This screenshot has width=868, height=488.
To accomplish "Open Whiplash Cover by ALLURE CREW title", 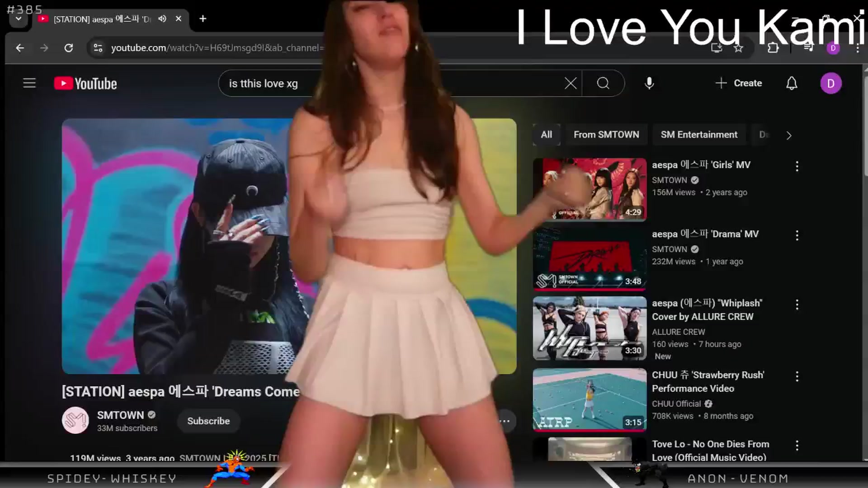I will coord(707,310).
